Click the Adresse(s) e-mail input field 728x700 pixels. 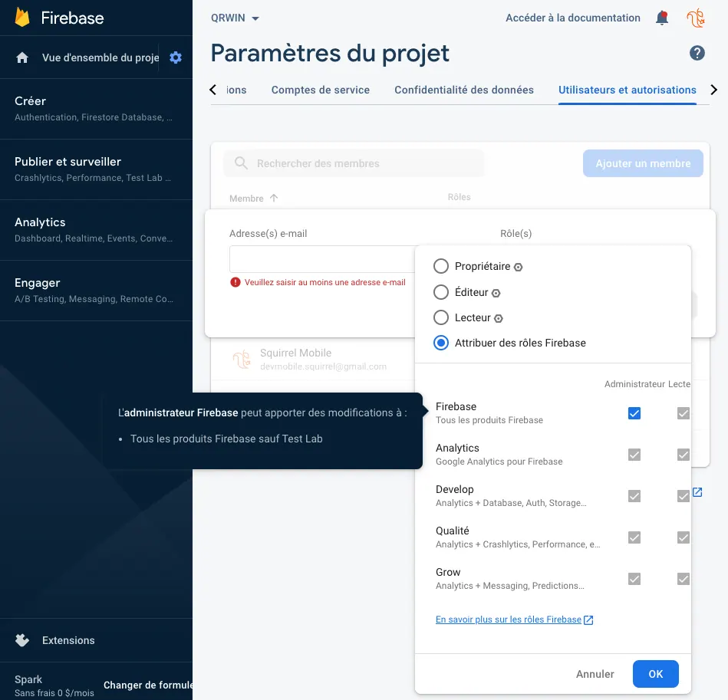click(x=322, y=259)
